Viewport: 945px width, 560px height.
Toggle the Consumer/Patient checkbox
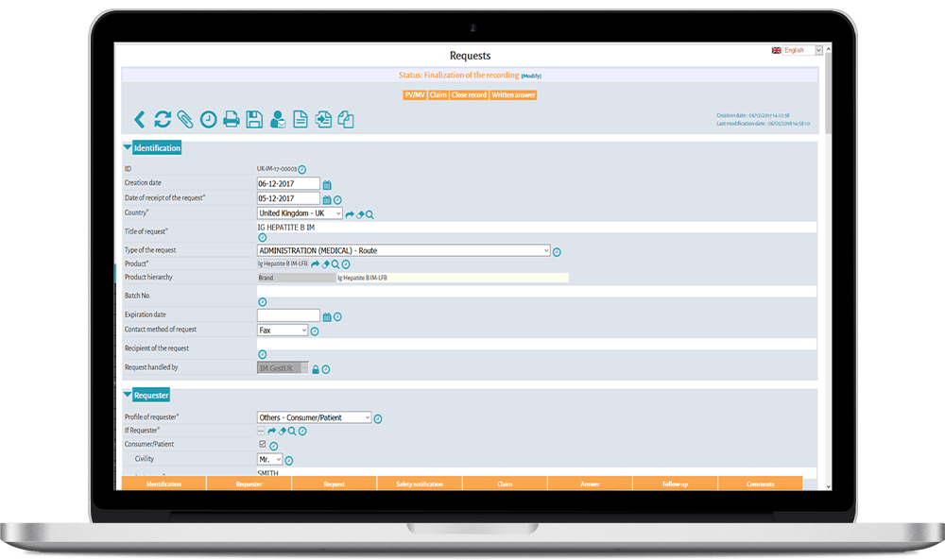262,445
